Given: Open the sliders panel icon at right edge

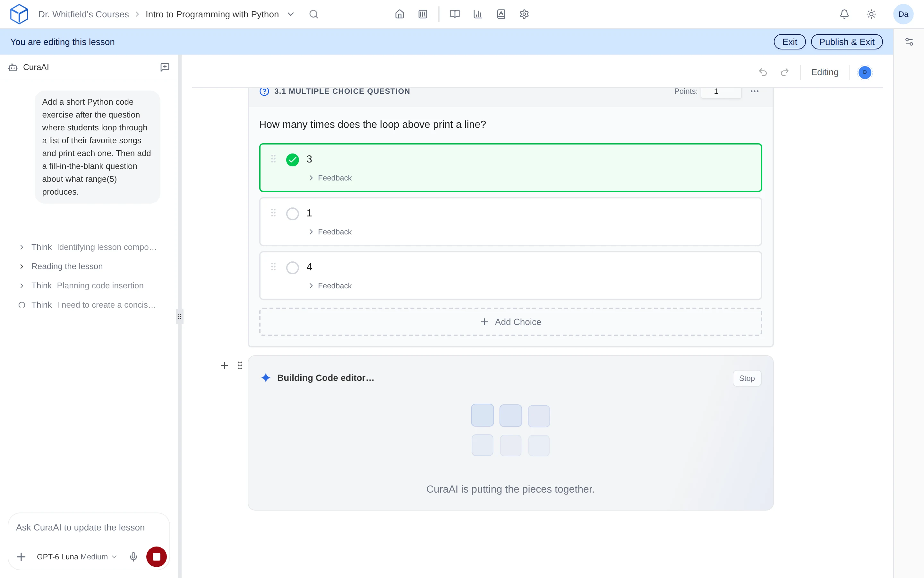Looking at the screenshot, I should 909,42.
